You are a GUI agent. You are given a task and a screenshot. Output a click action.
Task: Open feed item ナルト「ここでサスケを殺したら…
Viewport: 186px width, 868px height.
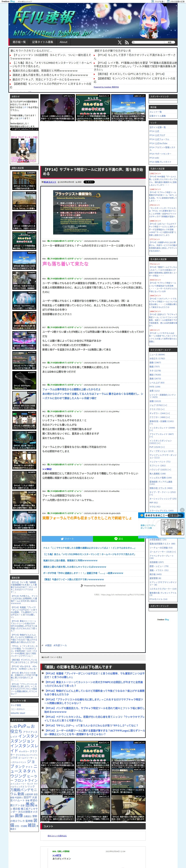89,548
